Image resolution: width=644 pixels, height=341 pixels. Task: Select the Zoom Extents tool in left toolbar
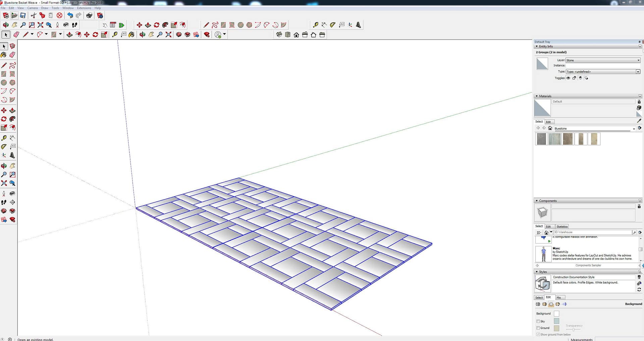(x=4, y=183)
